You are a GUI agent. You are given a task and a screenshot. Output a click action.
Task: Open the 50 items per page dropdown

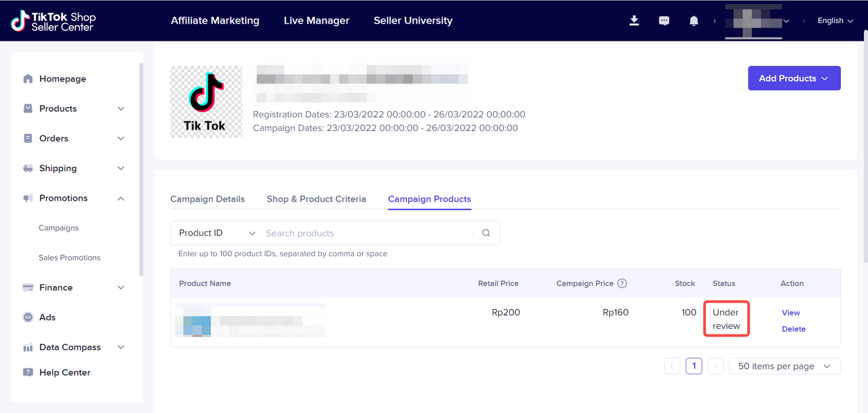tap(784, 366)
